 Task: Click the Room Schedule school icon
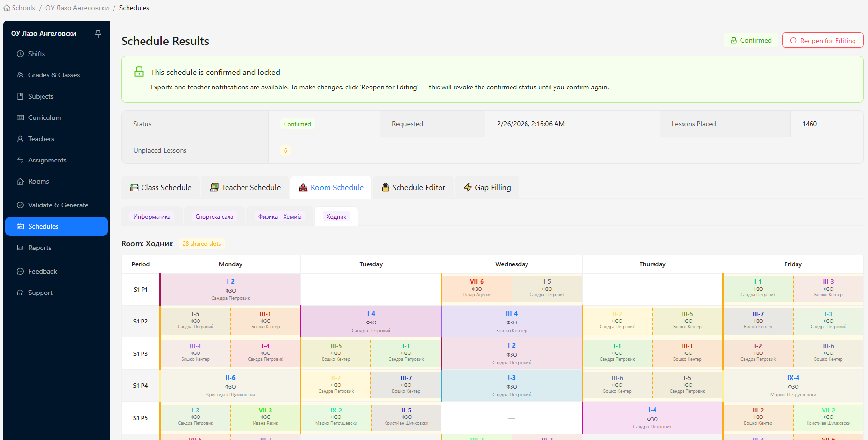pyautogui.click(x=303, y=188)
